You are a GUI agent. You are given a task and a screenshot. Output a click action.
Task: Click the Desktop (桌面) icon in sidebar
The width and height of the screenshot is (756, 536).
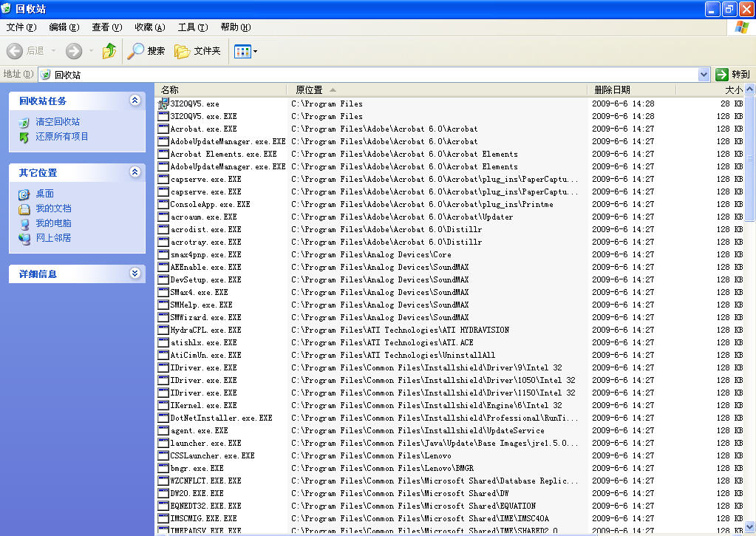point(24,194)
